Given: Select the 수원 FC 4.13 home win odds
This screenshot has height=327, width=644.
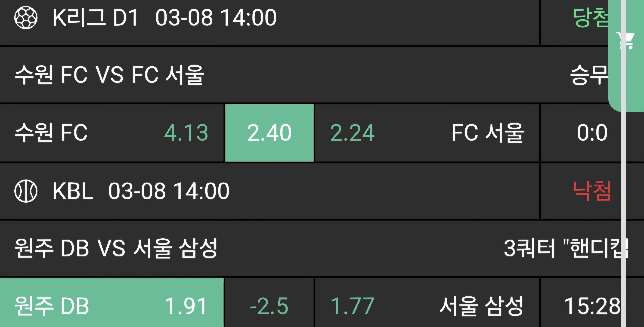Looking at the screenshot, I should pos(112,133).
